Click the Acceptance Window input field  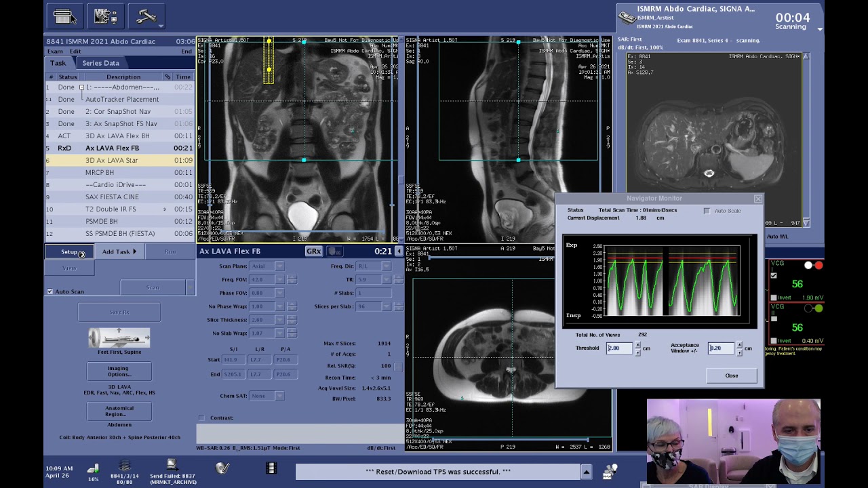pos(721,348)
